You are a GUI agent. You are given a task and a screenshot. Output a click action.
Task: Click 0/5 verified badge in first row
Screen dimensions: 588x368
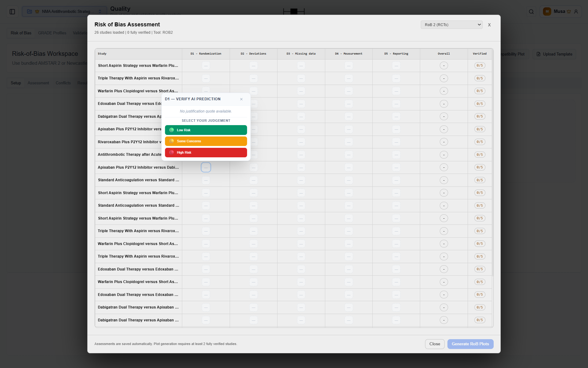click(x=480, y=66)
